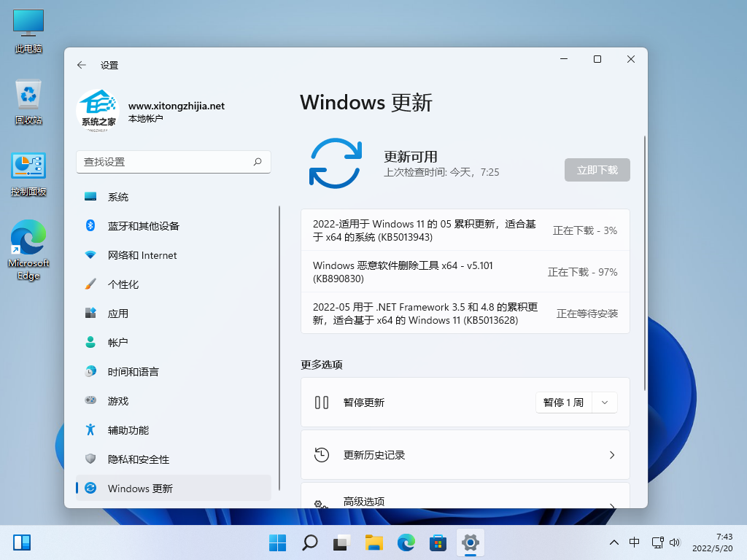
Task: Open the Start menu
Action: click(277, 542)
